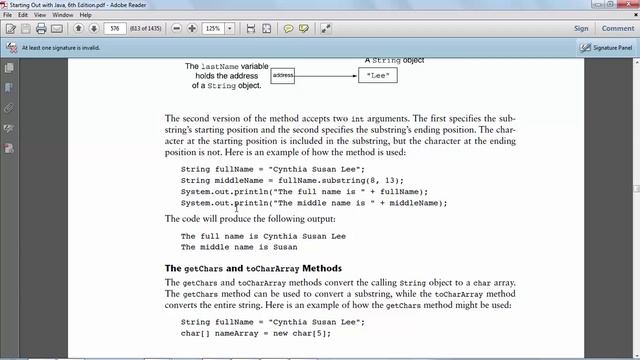Open the Window menu
Screen dimensions: 640x360
coord(62,15)
